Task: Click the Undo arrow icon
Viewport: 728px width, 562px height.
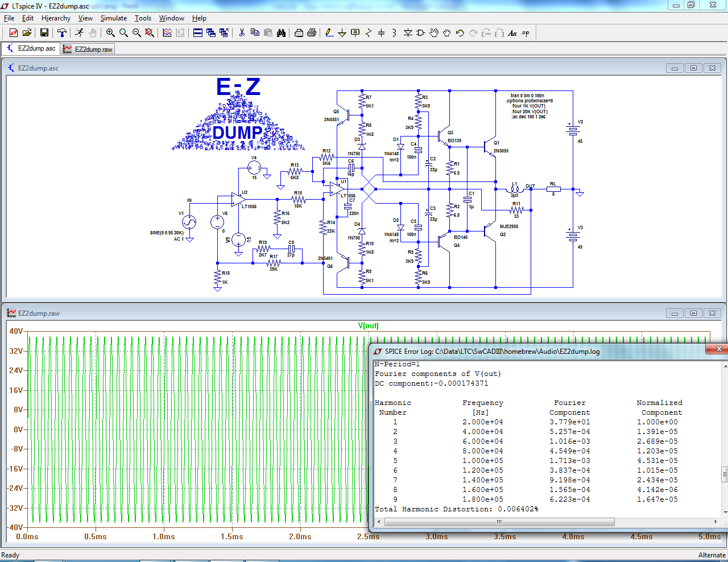Action: tap(460, 33)
